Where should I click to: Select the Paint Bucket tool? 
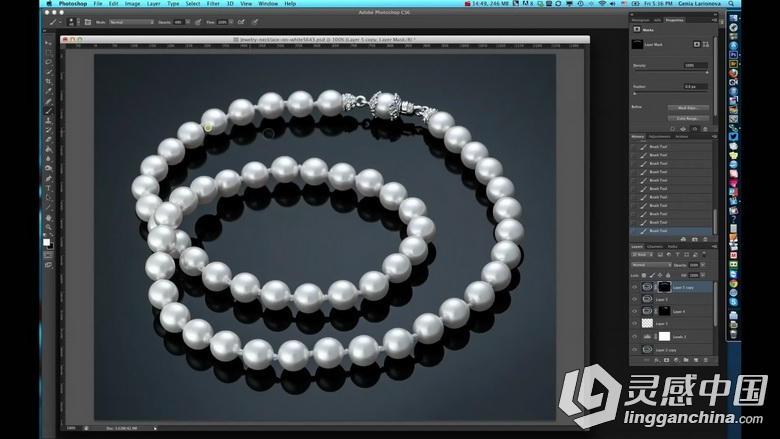pos(48,149)
